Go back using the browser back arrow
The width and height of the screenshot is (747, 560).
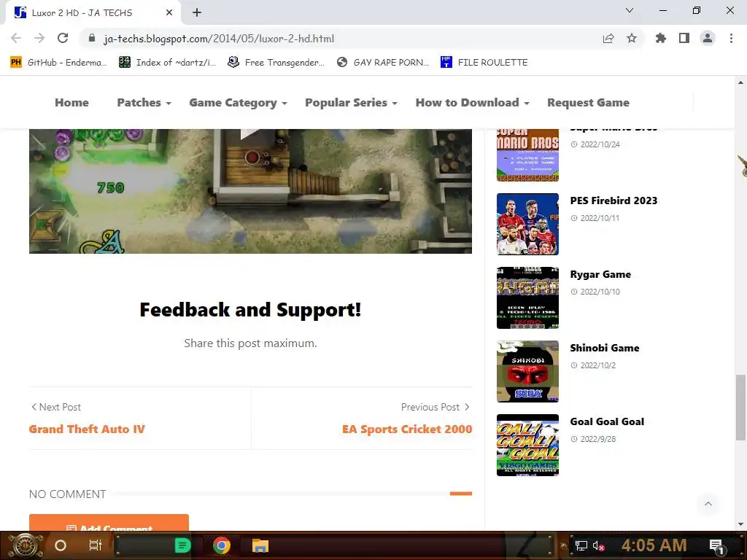click(x=16, y=38)
